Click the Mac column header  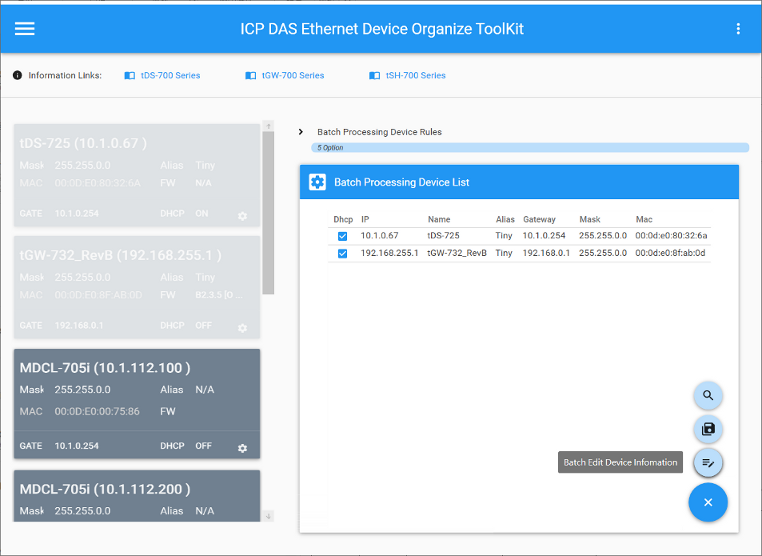pos(644,219)
